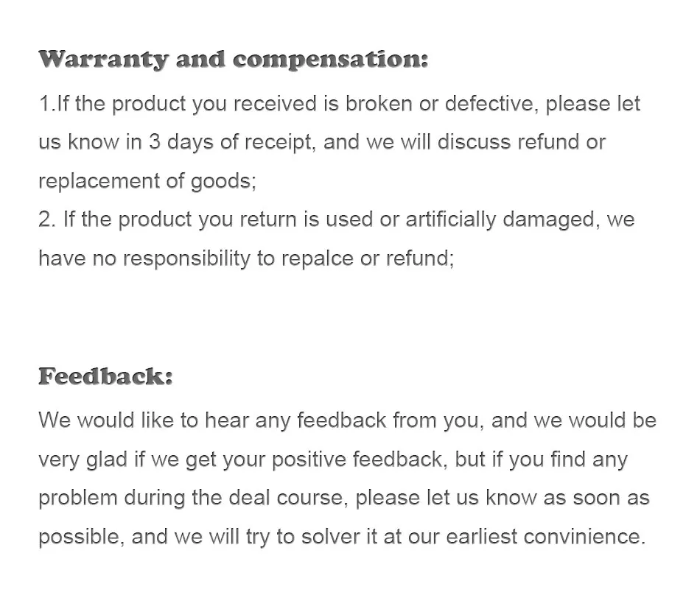Click the "Feedback:" heading
Screen dimensions: 700x595
pyautogui.click(x=105, y=376)
